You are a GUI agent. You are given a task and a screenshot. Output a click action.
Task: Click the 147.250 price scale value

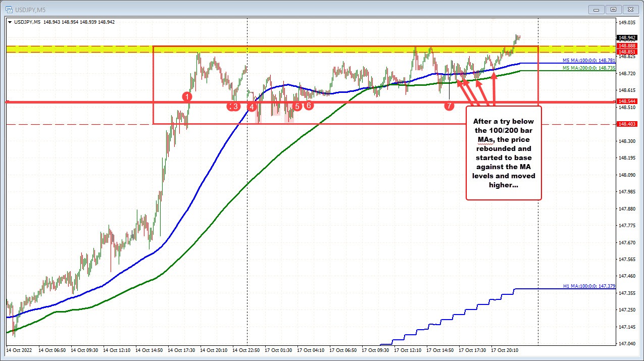pos(627,310)
